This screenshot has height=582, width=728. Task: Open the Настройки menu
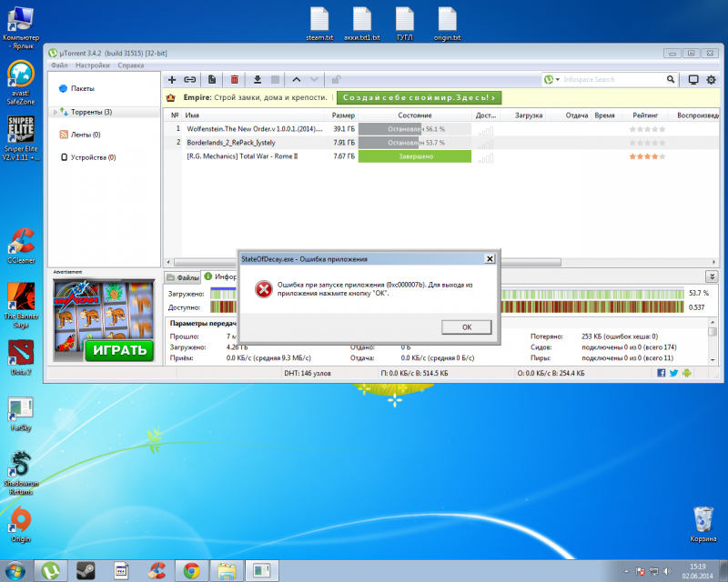(x=93, y=65)
